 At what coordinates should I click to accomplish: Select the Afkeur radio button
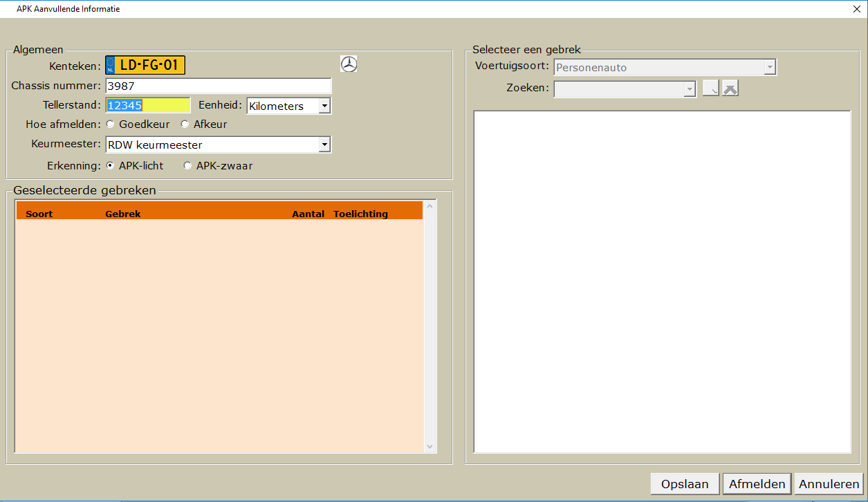185,124
